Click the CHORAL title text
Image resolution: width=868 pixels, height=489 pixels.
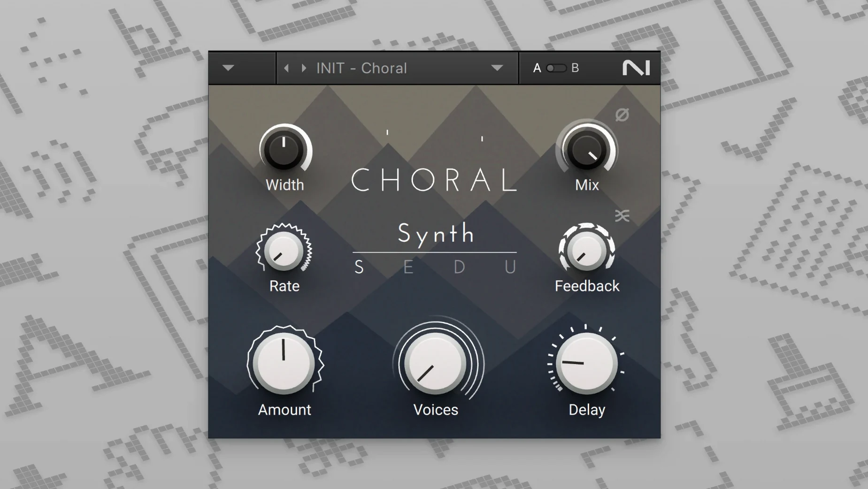coord(435,180)
